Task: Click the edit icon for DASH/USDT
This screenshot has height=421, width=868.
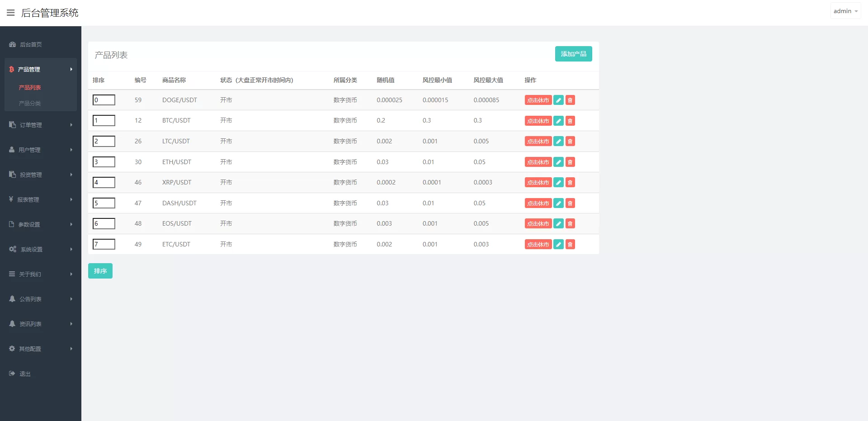Action: 558,203
